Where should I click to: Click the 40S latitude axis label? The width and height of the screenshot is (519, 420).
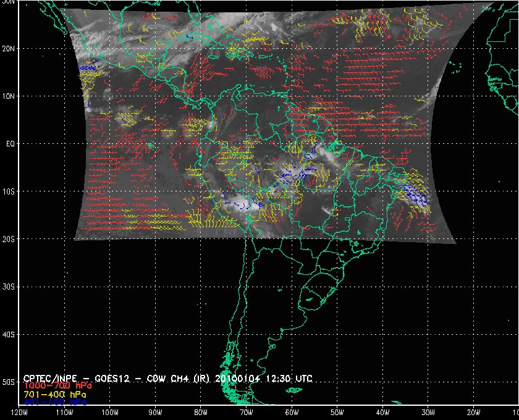[x=9, y=334]
